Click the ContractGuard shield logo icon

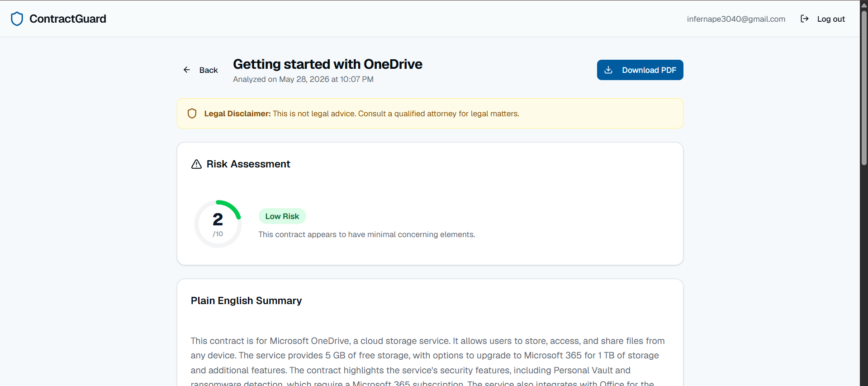[x=17, y=19]
